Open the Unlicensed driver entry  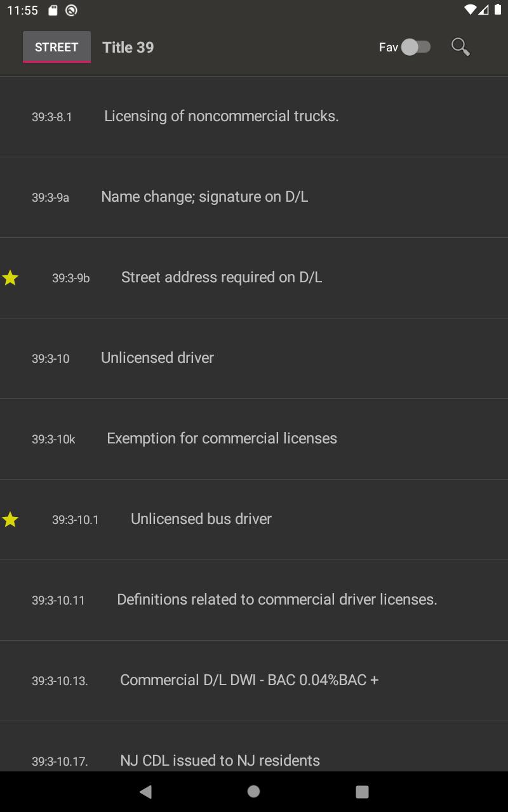157,358
